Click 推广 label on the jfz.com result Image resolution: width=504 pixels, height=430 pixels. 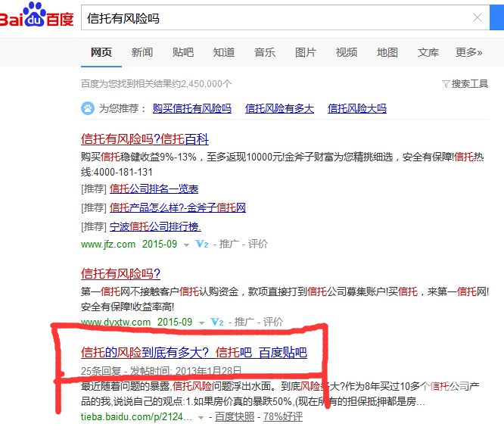(x=229, y=244)
